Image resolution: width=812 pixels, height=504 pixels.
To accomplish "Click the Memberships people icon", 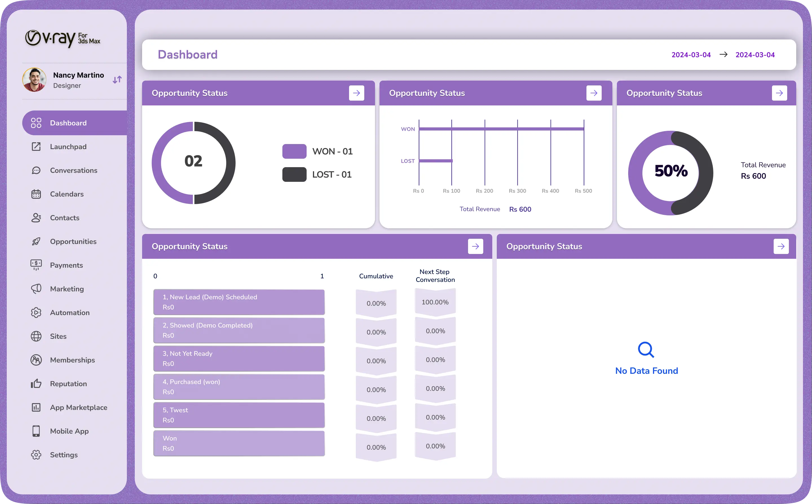I will click(36, 360).
